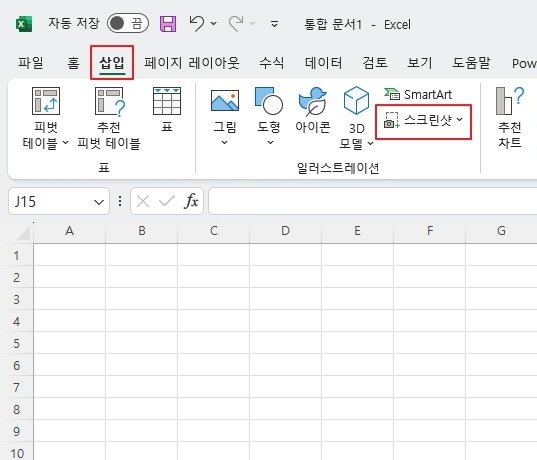
Task: Select row 8 header
Action: click(x=16, y=409)
